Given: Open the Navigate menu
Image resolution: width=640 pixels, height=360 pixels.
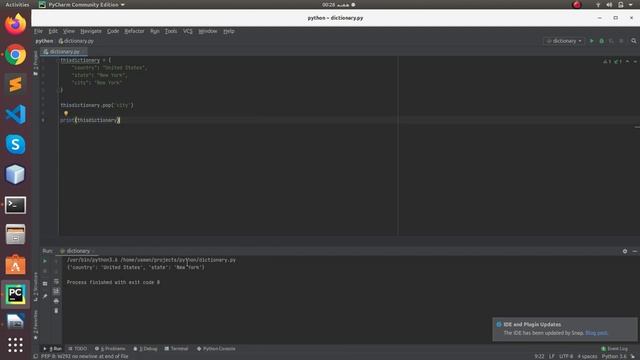Looking at the screenshot, I should (91, 31).
